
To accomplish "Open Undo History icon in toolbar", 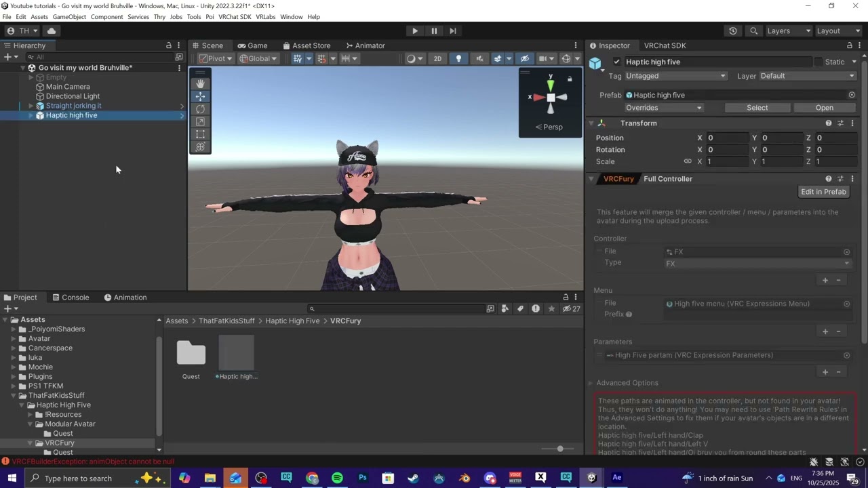I will [x=733, y=30].
